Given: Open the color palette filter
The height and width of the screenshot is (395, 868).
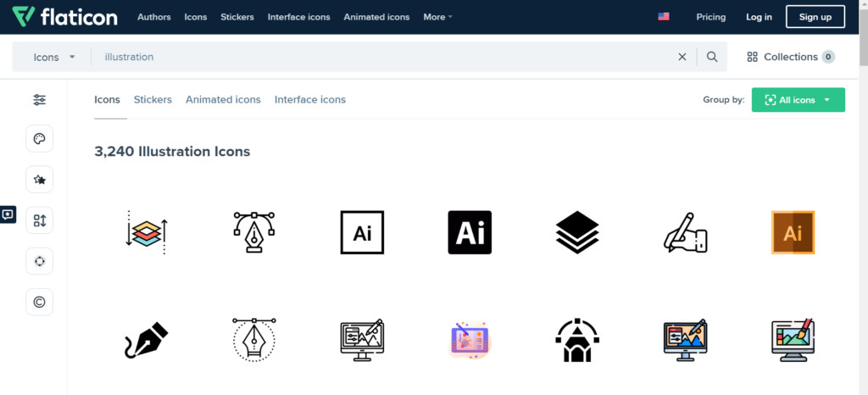Looking at the screenshot, I should (x=39, y=138).
